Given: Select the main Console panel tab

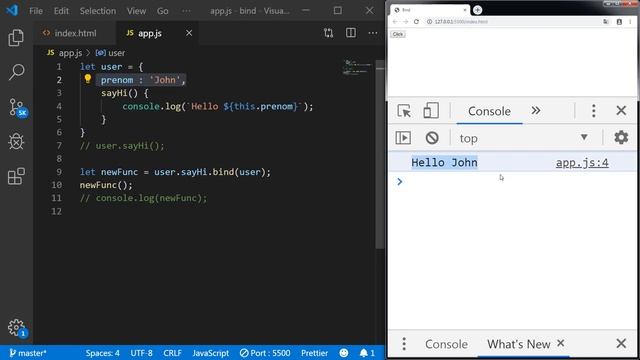Looking at the screenshot, I should pos(489,111).
